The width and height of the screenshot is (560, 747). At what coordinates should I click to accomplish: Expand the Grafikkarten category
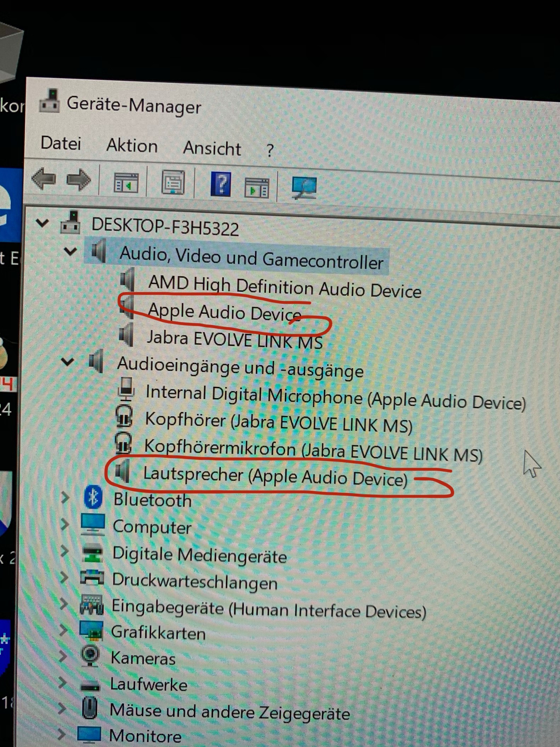(x=63, y=630)
